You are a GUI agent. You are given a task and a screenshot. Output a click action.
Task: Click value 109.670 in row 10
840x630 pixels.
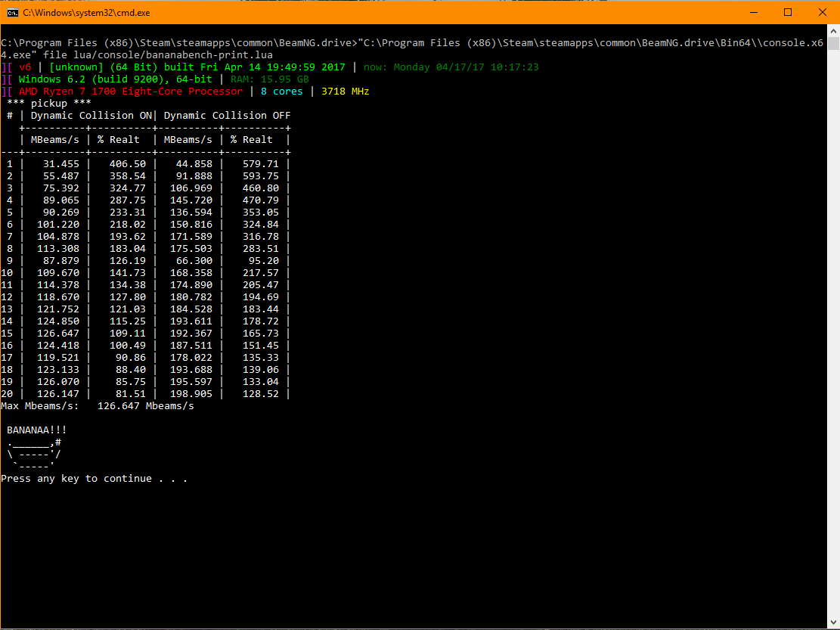coord(58,273)
